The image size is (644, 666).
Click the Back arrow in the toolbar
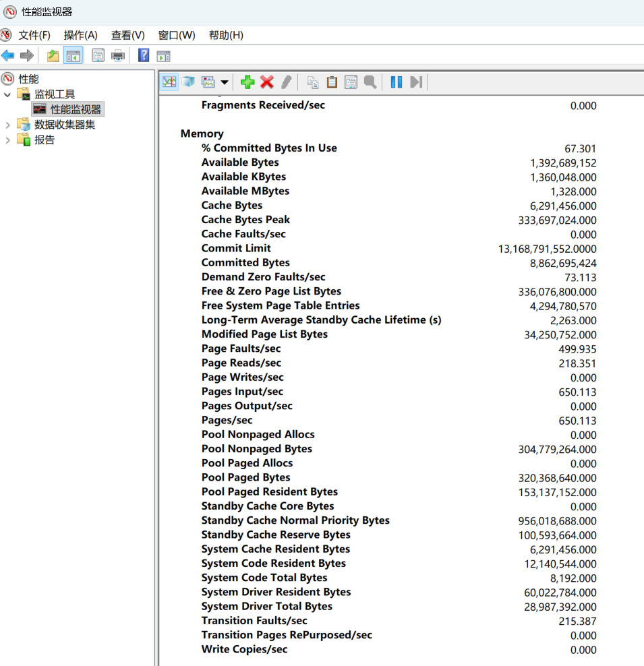(x=8, y=56)
